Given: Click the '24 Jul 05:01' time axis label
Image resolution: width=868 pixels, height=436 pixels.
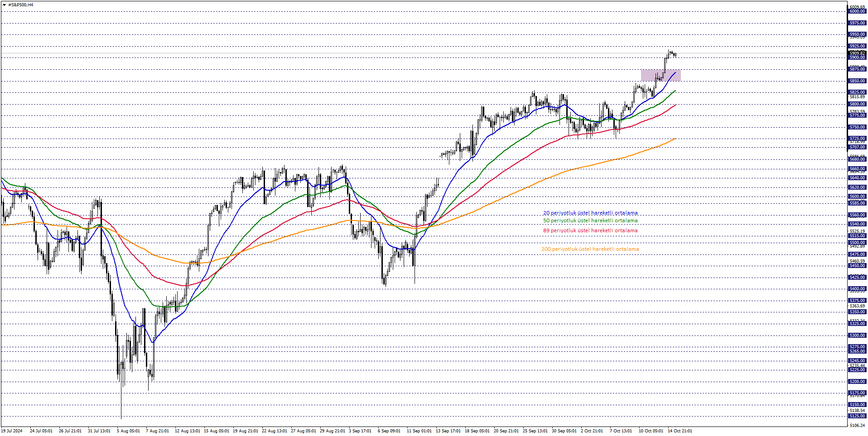Looking at the screenshot, I should pyautogui.click(x=41, y=431).
